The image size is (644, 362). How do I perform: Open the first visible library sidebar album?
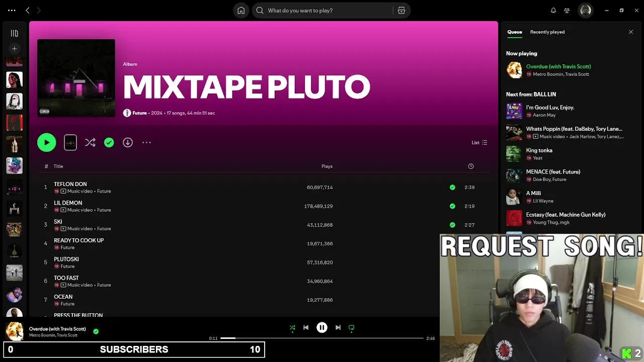(x=14, y=62)
